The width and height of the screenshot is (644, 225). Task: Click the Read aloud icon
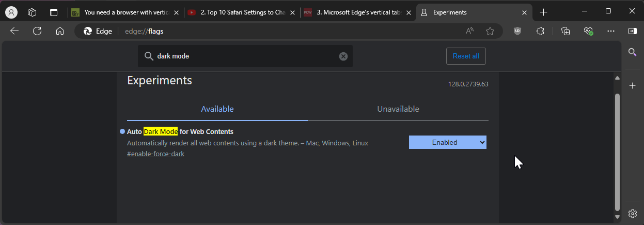click(x=469, y=31)
